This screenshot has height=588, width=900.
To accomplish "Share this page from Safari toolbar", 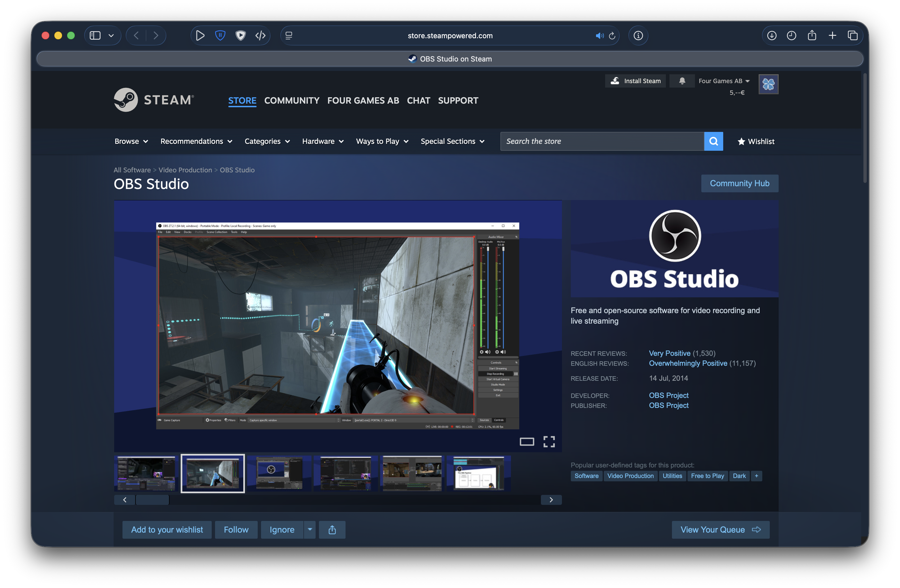I will [812, 35].
